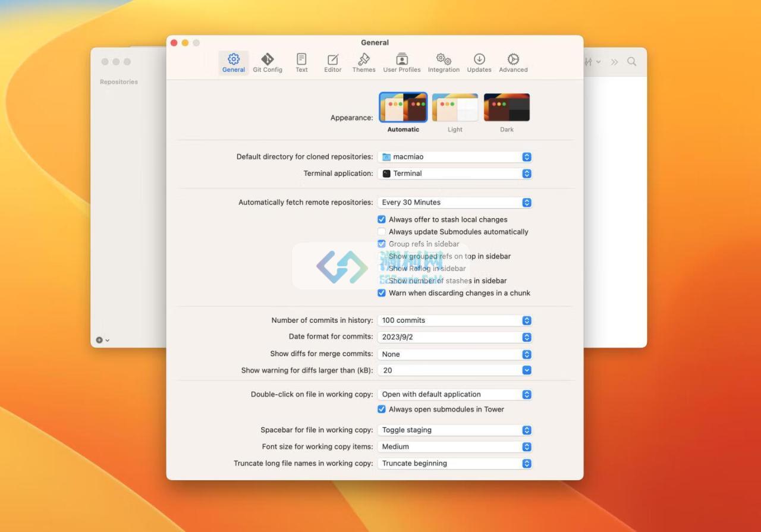Open the Terminal application dropdown
The height and width of the screenshot is (532, 761).
[455, 174]
